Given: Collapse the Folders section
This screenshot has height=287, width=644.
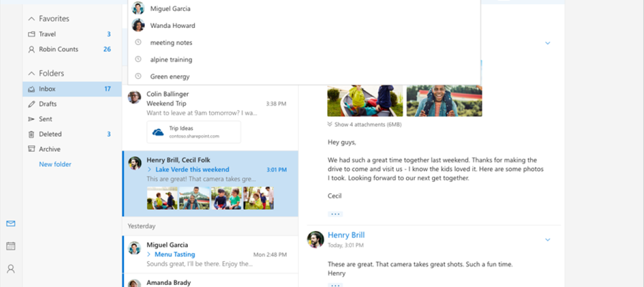Looking at the screenshot, I should click(32, 73).
